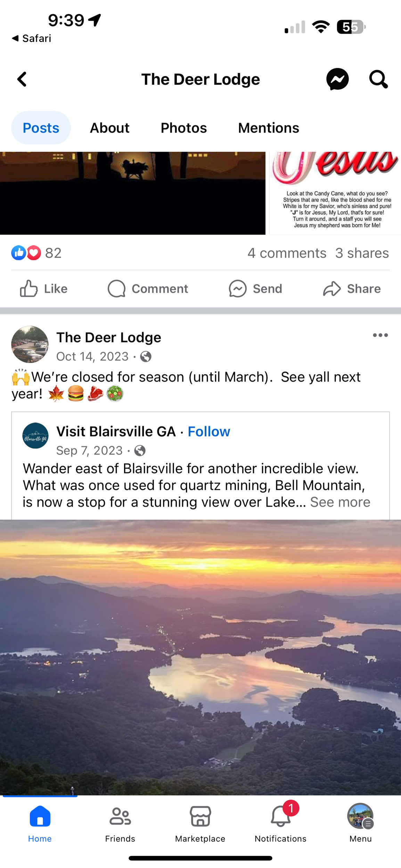The height and width of the screenshot is (868, 401).
Task: Tap the search magnifier icon
Action: pos(378,79)
